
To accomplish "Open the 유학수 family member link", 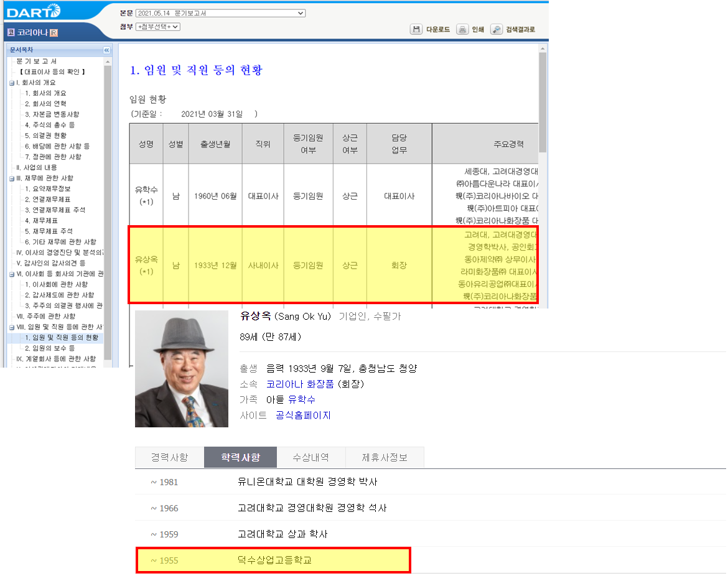I will click(x=302, y=399).
